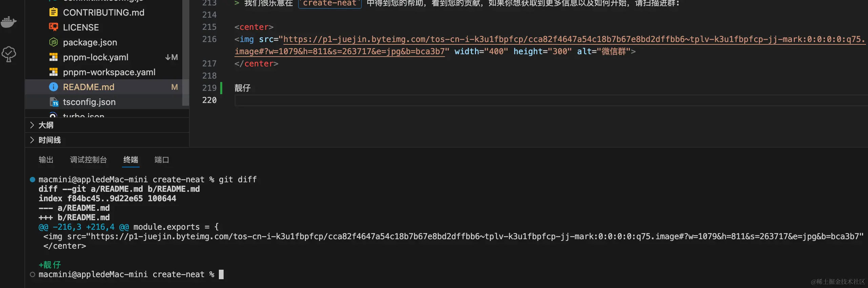This screenshot has width=868, height=288.
Task: Select the 终端 terminal tab
Action: click(x=131, y=160)
